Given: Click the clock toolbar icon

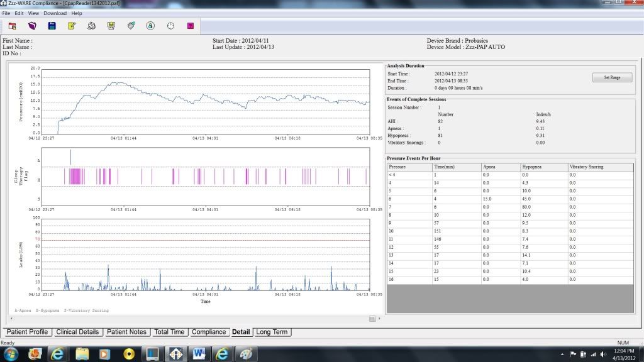Looking at the screenshot, I should point(170,26).
